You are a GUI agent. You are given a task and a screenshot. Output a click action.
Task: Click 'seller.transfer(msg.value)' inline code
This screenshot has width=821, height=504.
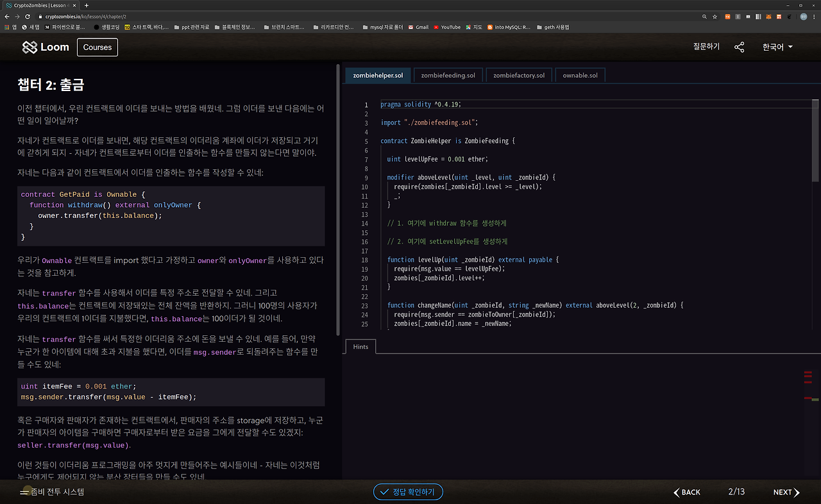point(73,446)
